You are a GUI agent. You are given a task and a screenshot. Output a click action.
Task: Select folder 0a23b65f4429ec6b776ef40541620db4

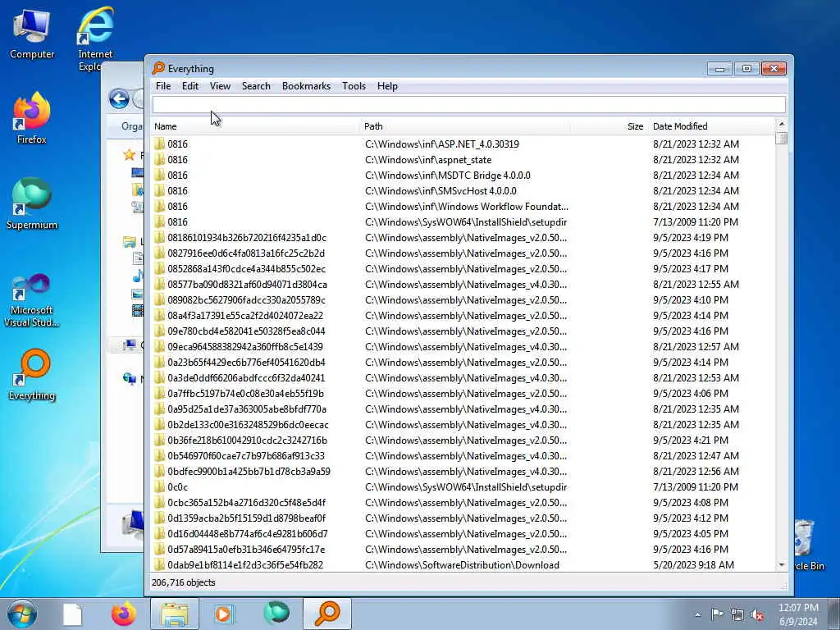[463, 362]
